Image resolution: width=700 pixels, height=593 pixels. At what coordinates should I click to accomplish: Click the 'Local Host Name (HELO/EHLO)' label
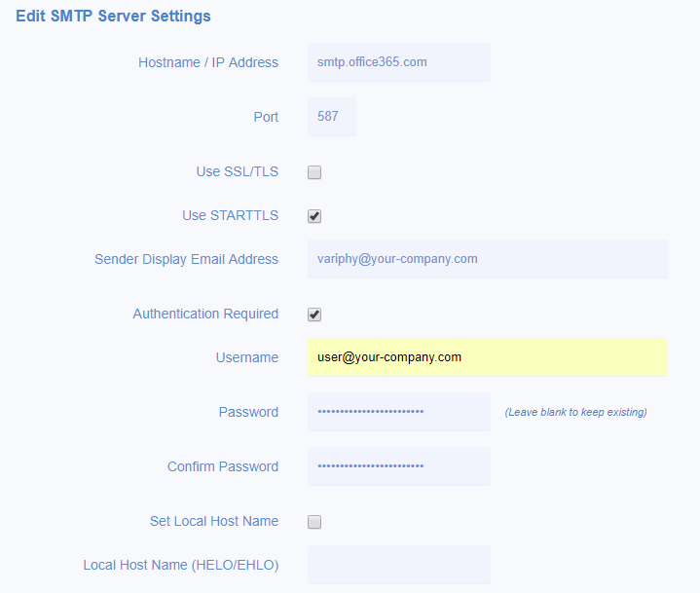pyautogui.click(x=181, y=565)
